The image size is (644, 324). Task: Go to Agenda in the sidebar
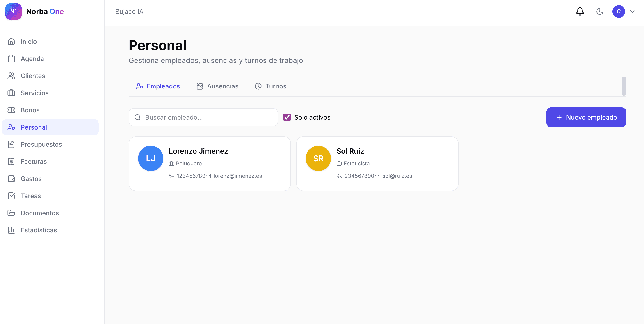tap(50, 59)
